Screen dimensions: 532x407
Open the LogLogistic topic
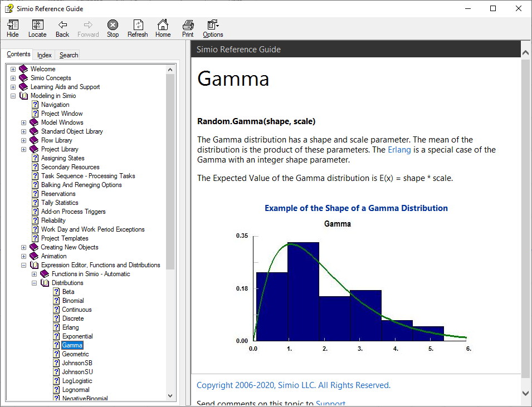77,381
